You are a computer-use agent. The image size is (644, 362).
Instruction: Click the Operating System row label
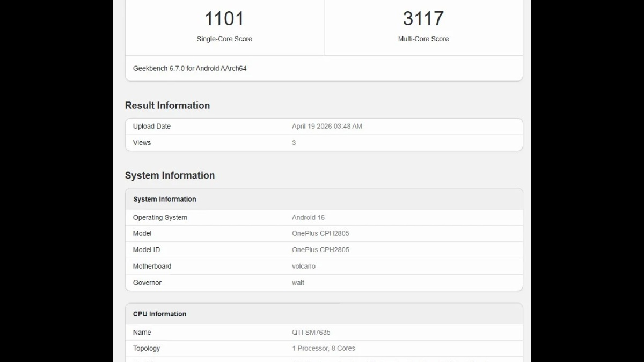160,217
